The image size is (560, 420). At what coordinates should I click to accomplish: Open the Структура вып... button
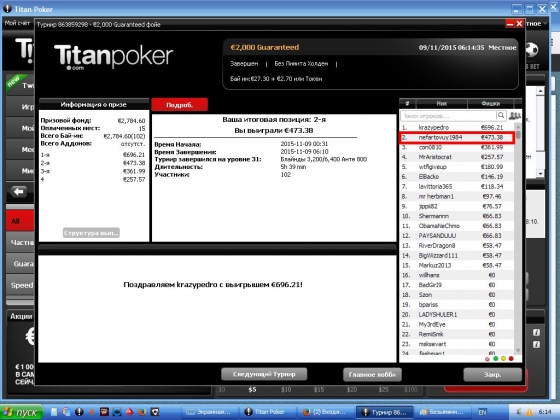pyautogui.click(x=91, y=233)
